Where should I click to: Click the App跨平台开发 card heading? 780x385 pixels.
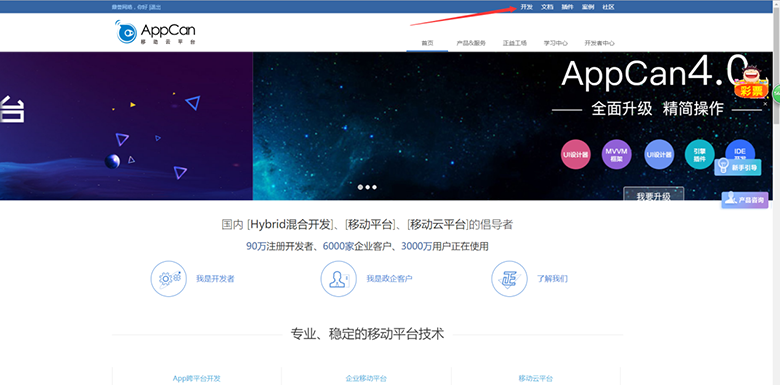(x=196, y=379)
